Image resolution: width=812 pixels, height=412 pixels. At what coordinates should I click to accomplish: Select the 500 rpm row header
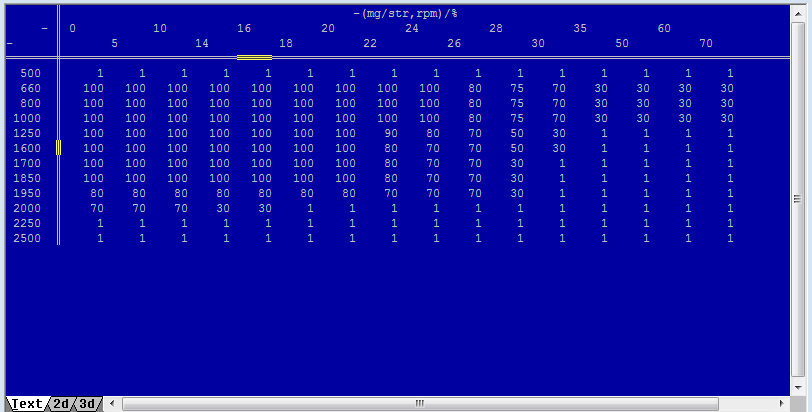[x=30, y=74]
